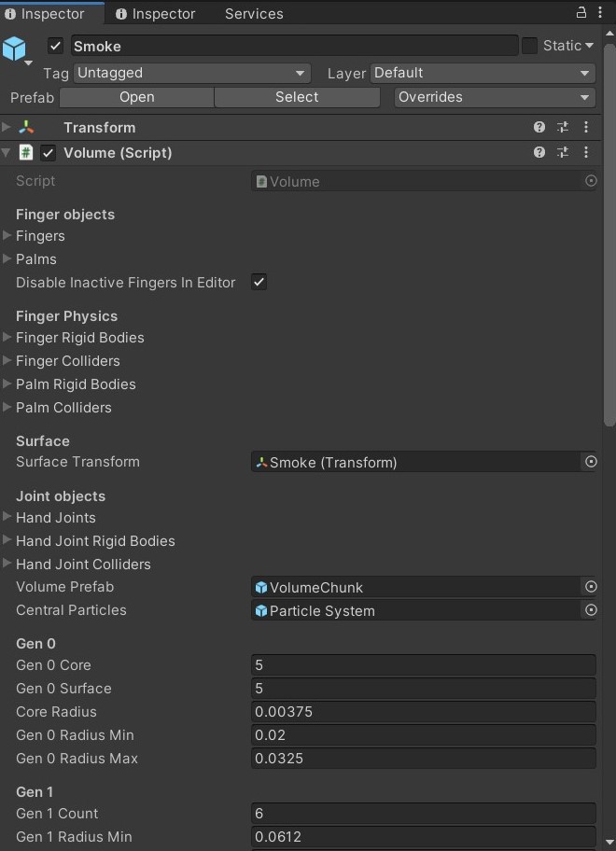Open the Inspector panel kebab menu
Screen dimensions: 616x851
pyautogui.click(x=600, y=13)
